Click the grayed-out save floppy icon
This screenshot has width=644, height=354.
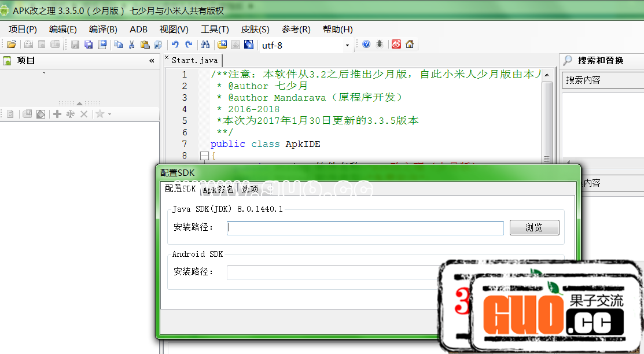click(75, 45)
